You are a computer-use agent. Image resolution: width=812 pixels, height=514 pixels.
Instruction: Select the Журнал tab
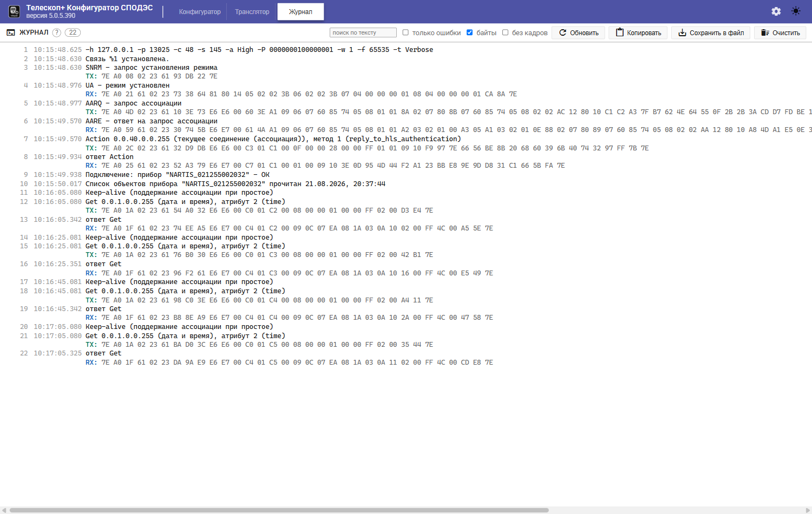[300, 12]
